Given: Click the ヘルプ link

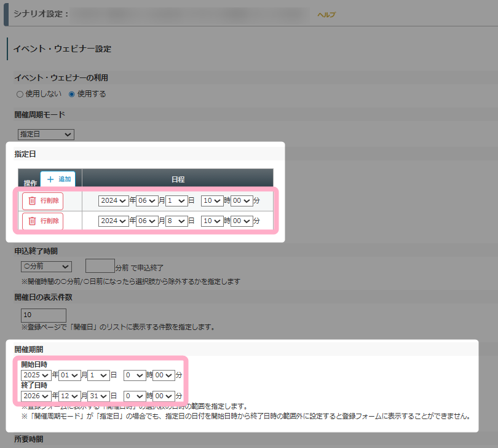Looking at the screenshot, I should pyautogui.click(x=326, y=15).
